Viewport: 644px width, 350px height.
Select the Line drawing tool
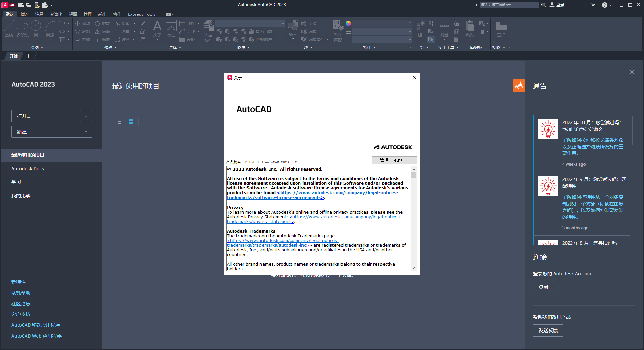tap(9, 28)
